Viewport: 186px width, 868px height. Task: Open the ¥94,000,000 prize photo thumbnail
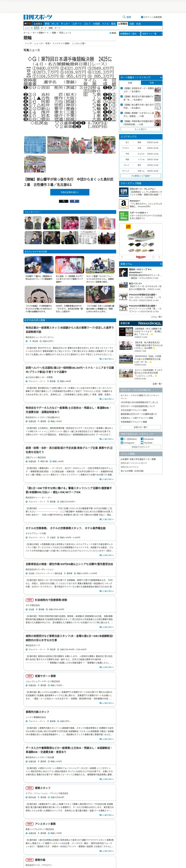tap(35, 164)
